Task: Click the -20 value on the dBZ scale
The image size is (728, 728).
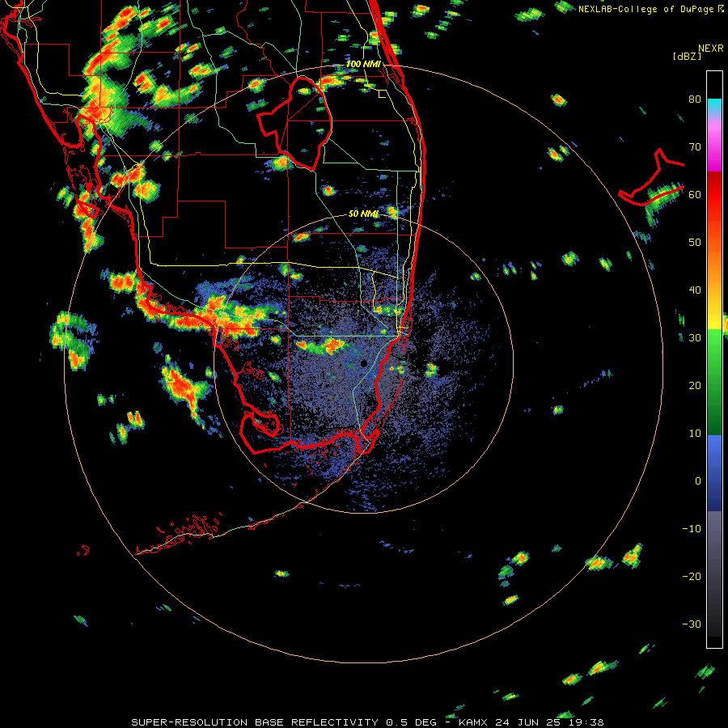Action: (x=692, y=577)
